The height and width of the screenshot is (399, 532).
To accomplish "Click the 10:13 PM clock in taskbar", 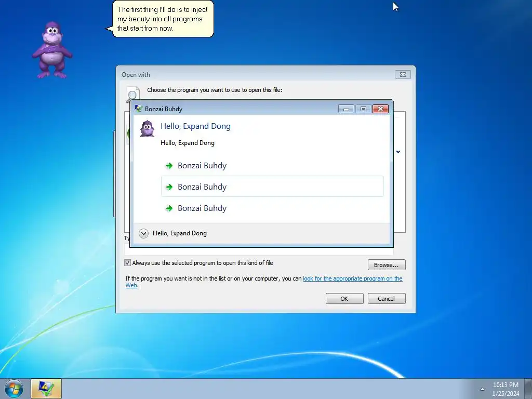I will [506, 385].
